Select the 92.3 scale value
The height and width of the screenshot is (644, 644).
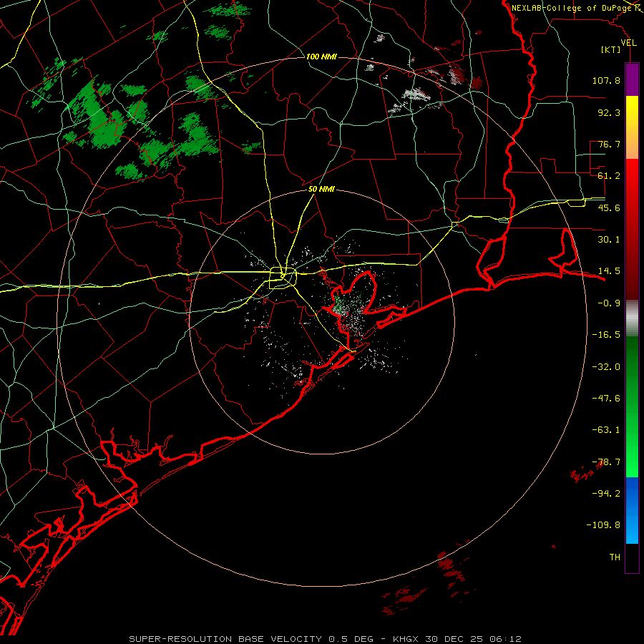coord(609,112)
